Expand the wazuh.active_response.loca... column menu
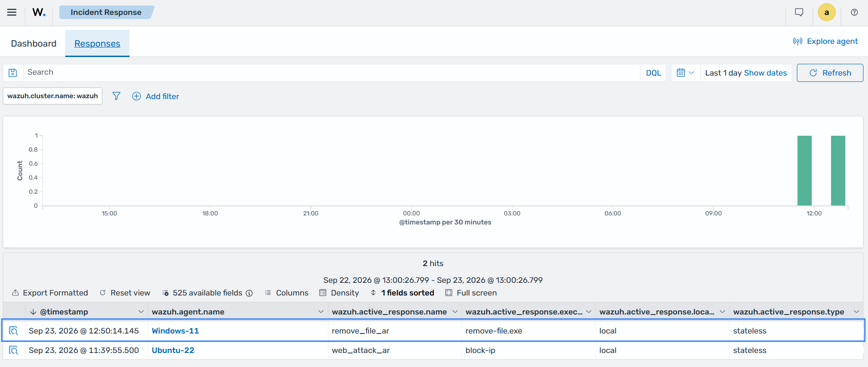The height and width of the screenshot is (367, 868). 722,312
